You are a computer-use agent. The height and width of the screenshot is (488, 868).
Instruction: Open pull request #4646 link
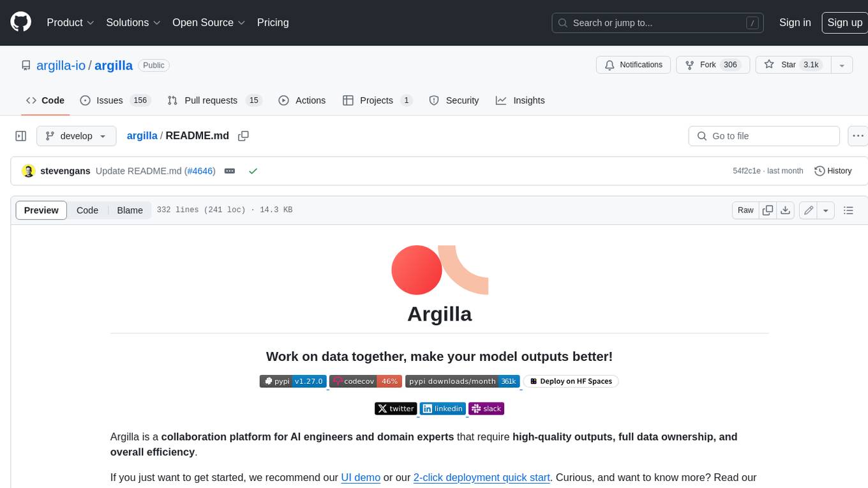point(200,171)
